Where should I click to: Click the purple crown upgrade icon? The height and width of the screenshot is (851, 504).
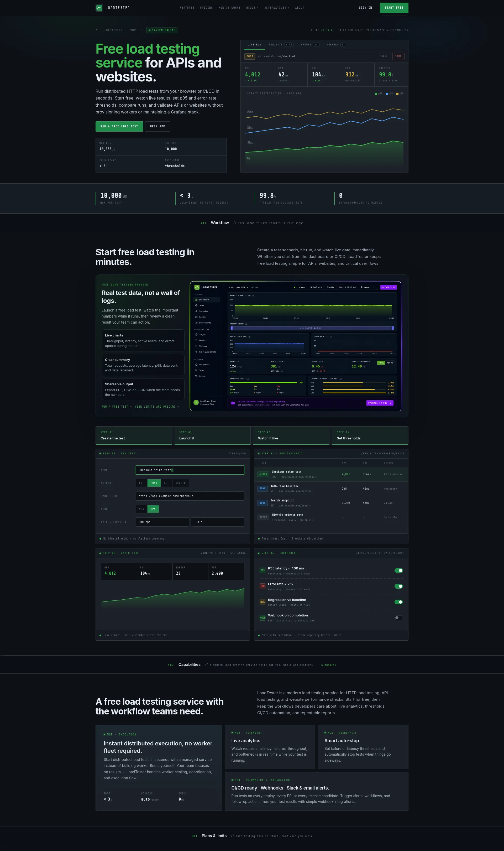click(x=233, y=403)
